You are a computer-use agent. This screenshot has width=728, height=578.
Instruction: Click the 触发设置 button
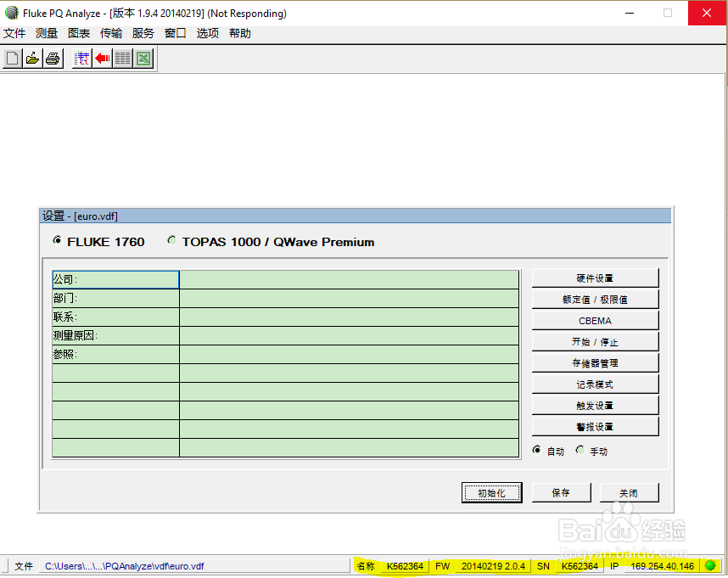coord(596,406)
